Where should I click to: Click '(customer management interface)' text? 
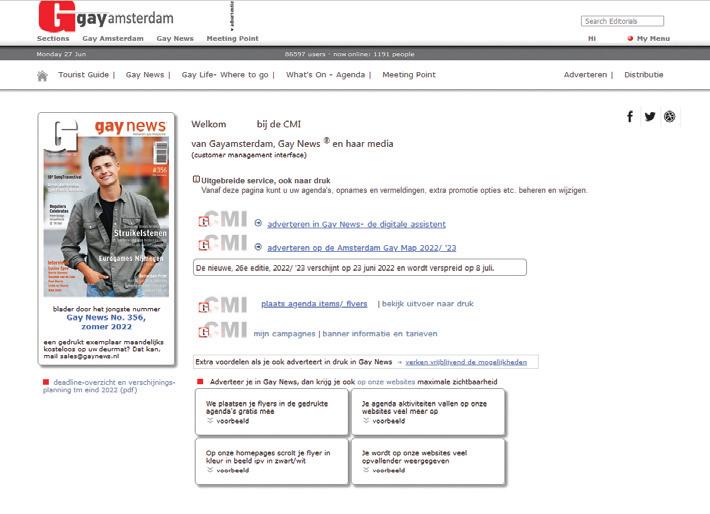pos(249,155)
